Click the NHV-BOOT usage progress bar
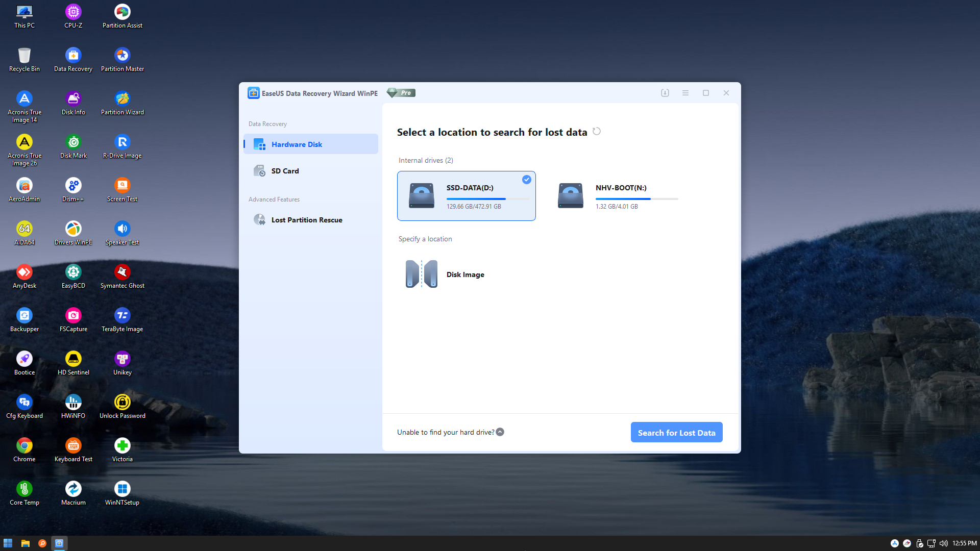The height and width of the screenshot is (551, 980). click(637, 199)
